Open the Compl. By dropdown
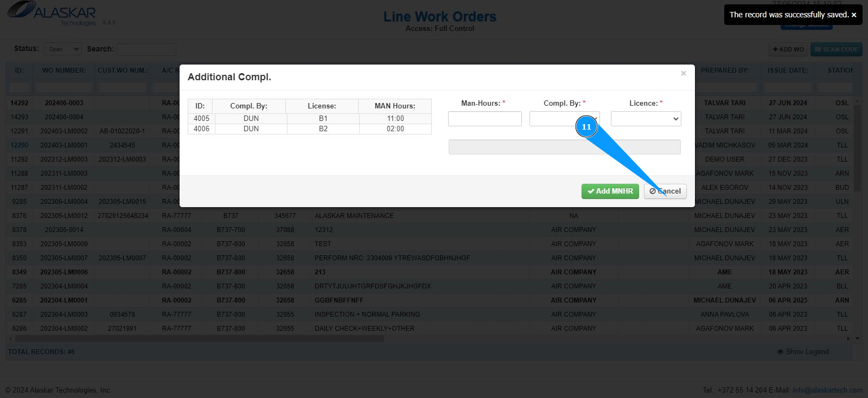 coord(565,119)
